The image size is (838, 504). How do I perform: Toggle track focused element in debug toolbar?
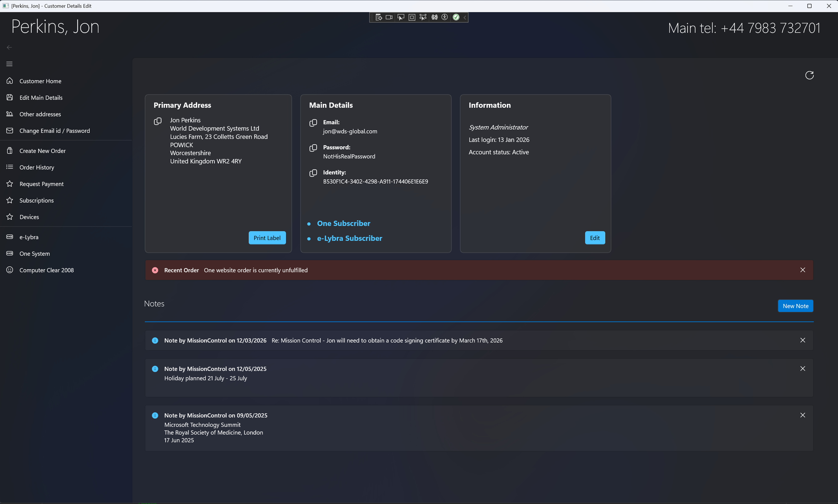[x=423, y=17]
